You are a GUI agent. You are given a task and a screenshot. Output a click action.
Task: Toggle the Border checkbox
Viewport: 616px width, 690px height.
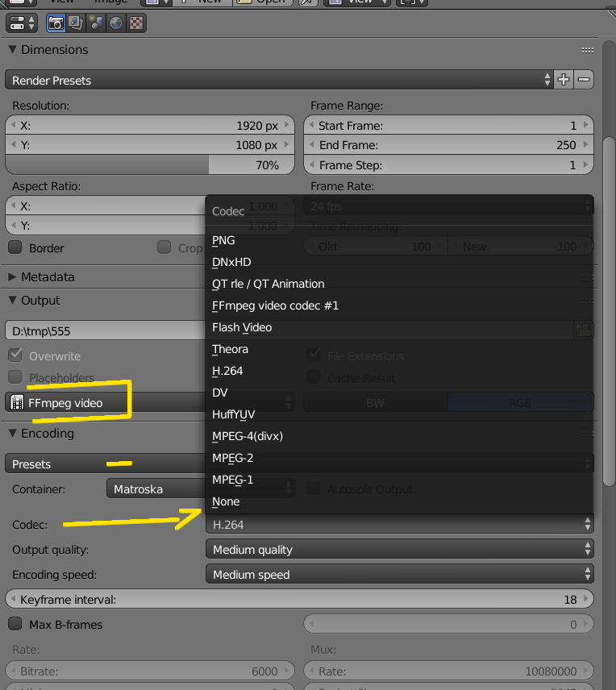[15, 247]
